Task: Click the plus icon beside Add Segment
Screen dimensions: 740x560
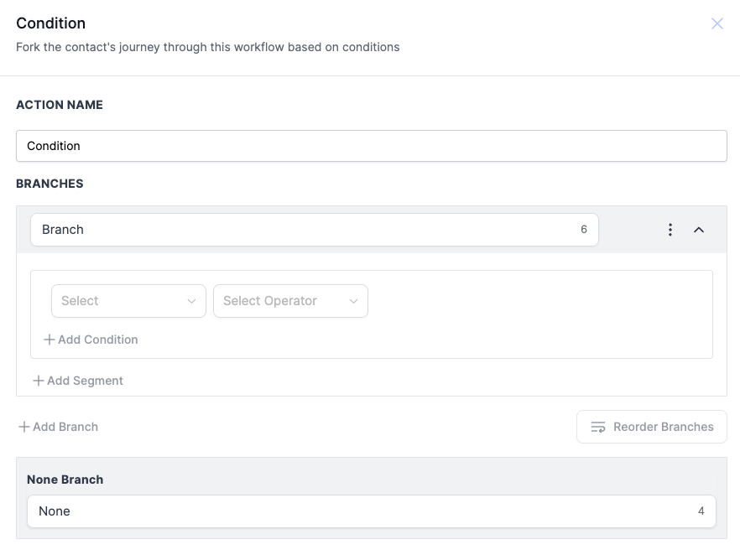Action: (39, 381)
